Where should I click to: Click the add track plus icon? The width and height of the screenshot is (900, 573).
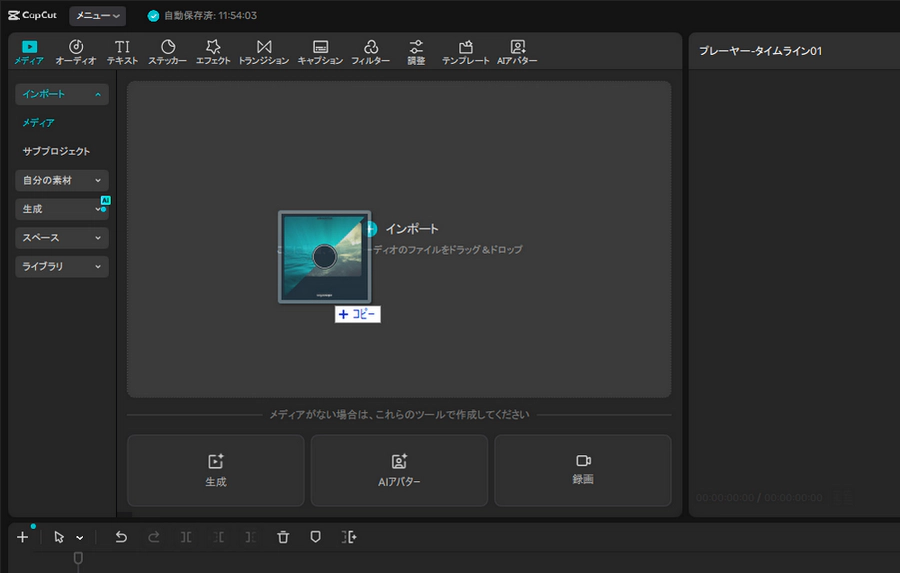click(x=22, y=537)
